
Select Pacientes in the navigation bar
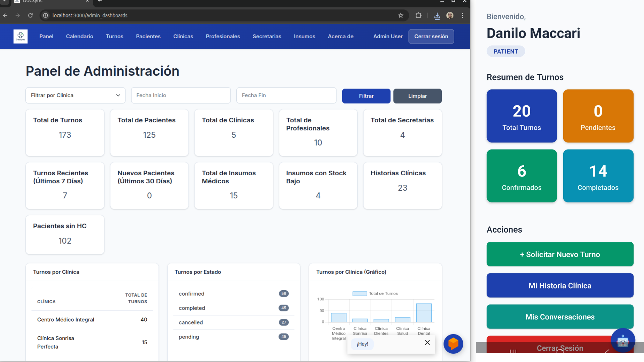(148, 36)
